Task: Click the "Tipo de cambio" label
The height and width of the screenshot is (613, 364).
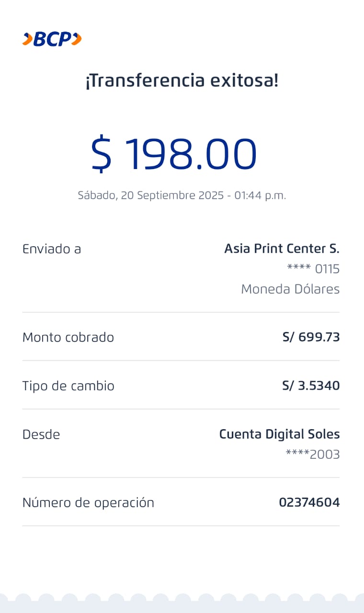Action: 68,386
